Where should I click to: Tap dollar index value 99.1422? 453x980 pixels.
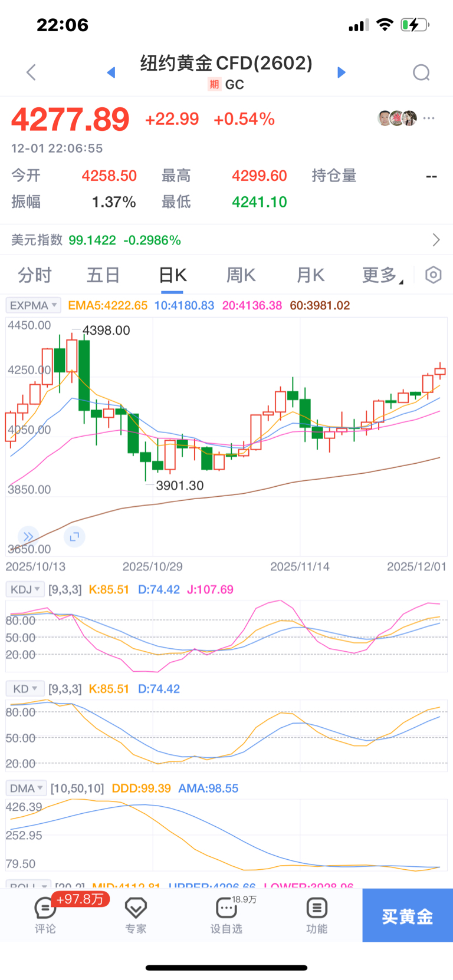pos(93,240)
